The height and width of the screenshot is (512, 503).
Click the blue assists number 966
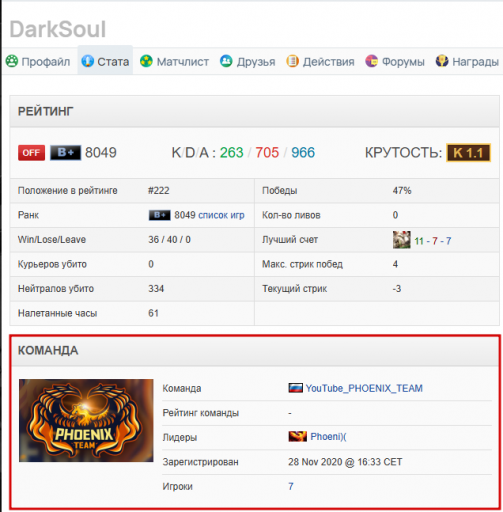click(x=303, y=153)
